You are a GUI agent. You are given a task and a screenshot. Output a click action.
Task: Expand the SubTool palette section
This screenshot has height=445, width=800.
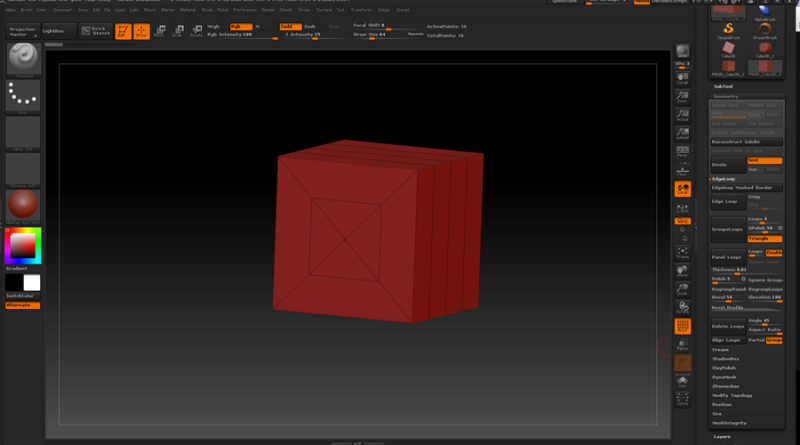[x=723, y=86]
